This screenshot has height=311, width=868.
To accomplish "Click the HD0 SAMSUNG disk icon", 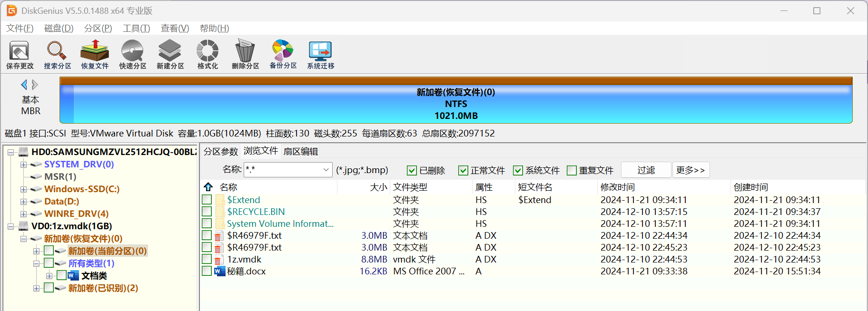I will pos(24,152).
